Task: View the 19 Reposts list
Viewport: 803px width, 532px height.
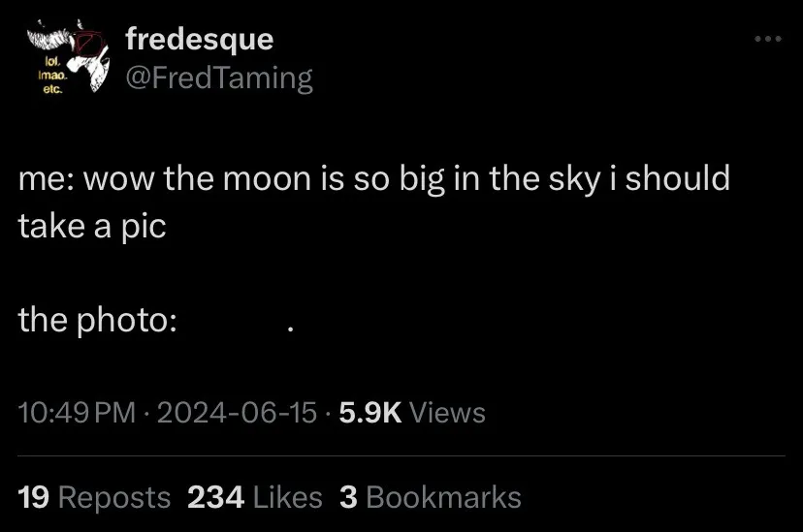Action: click(x=94, y=497)
